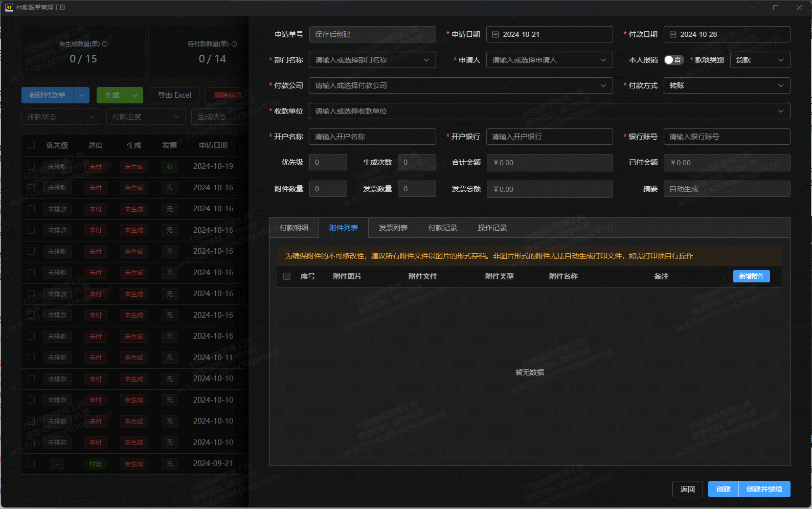812x509 pixels.
Task: Click the 申请单号 field showing 保存后创建
Action: click(x=372, y=34)
